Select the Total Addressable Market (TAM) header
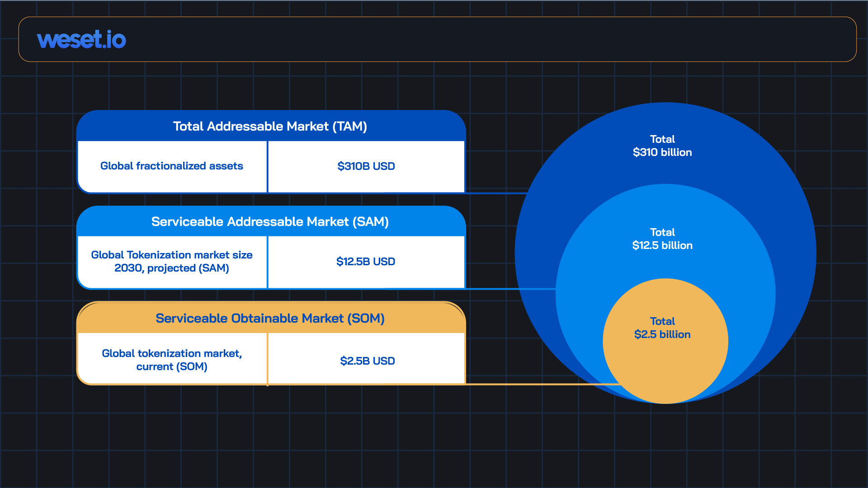 pos(271,126)
